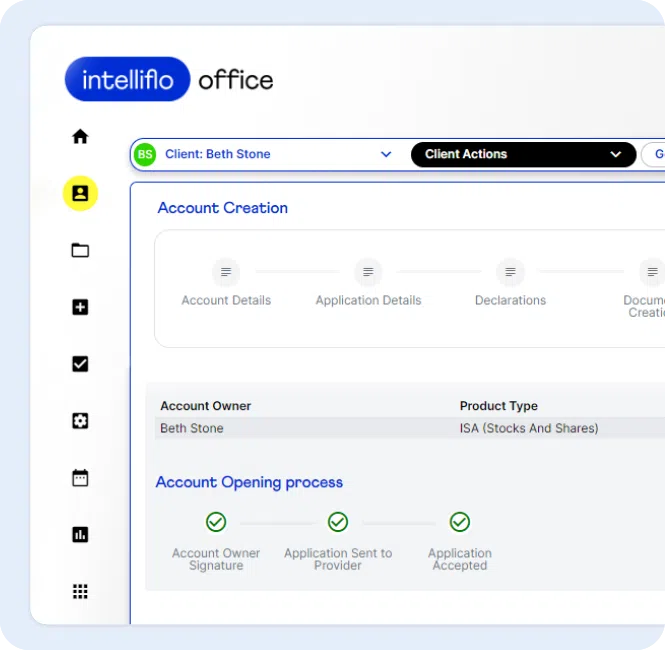Click the Application Sent to Provider check
665x650 pixels.
(338, 522)
